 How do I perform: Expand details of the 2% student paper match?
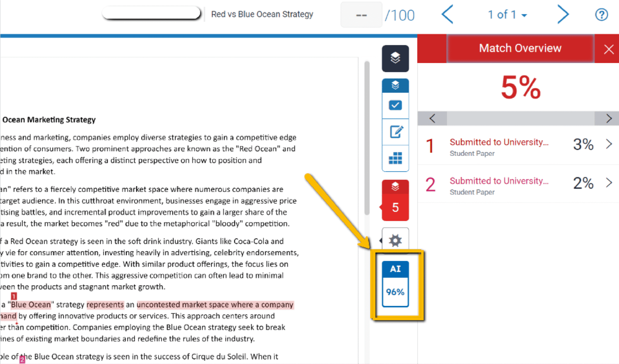pos(609,183)
